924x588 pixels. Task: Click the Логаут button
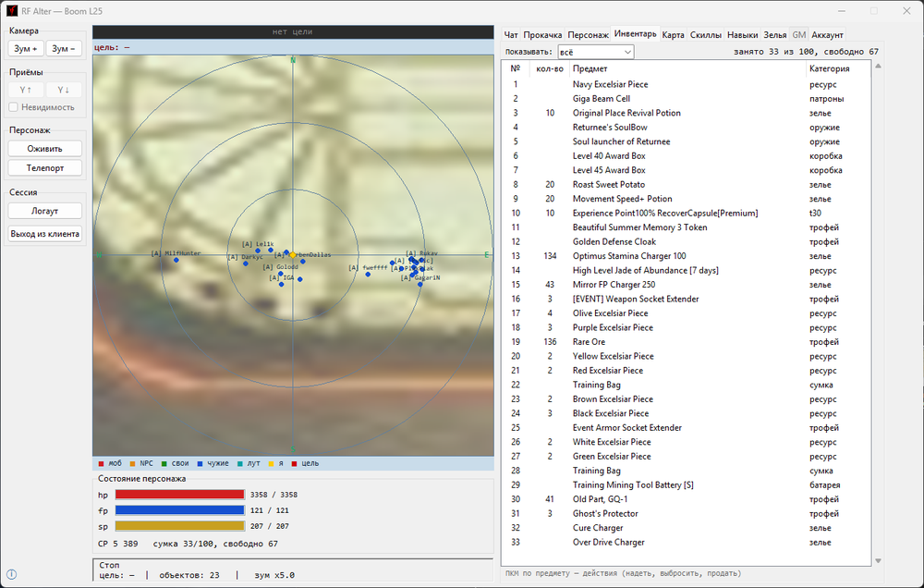pos(44,211)
